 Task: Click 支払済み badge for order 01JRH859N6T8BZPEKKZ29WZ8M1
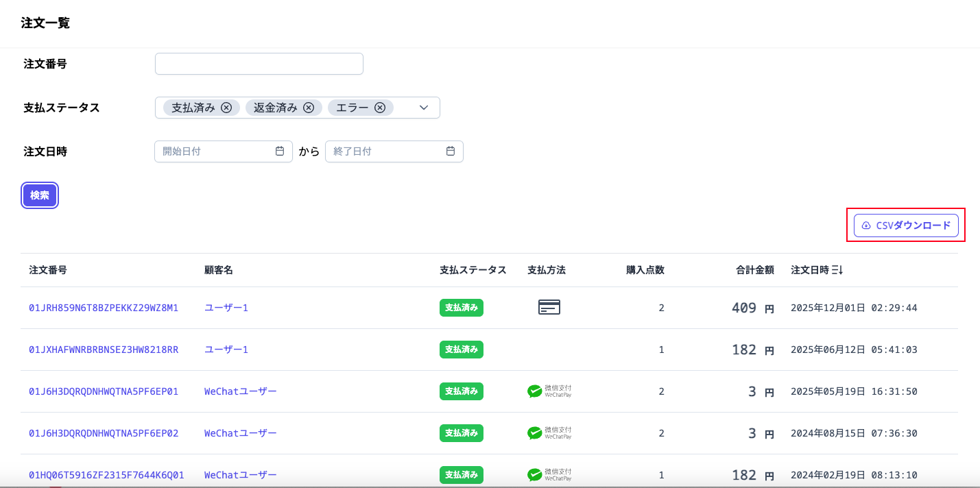pos(462,308)
